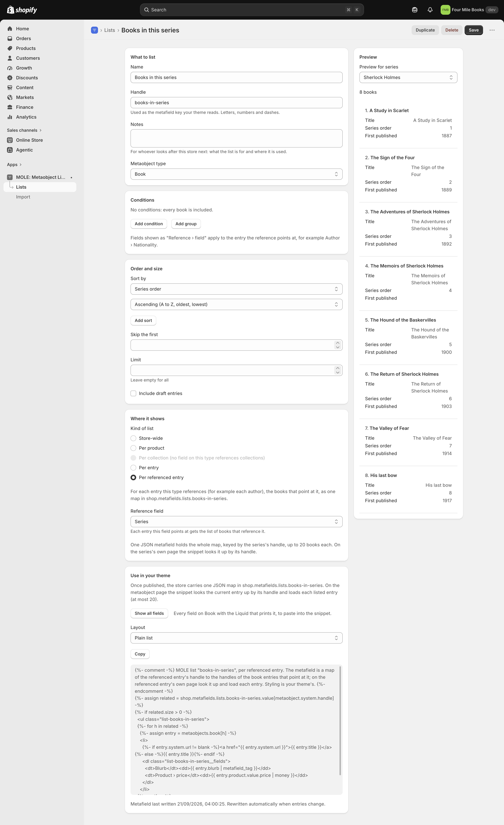Select the Per product radio option

click(x=134, y=448)
